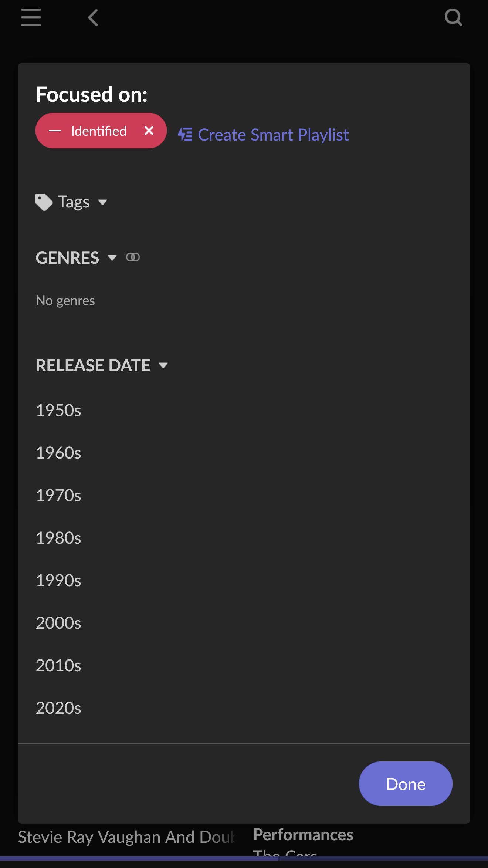Open the hamburger navigation menu
488x868 pixels.
point(31,18)
